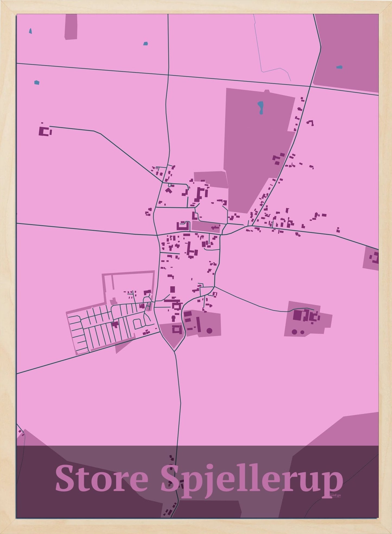This screenshot has width=392, height=534.
Task: Select the narrow dark rectangle at the top-left
Action: point(71,27)
